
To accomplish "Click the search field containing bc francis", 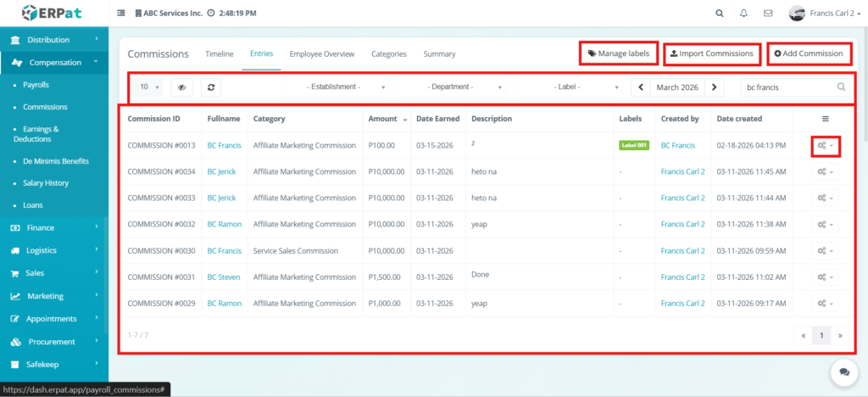I will [787, 87].
